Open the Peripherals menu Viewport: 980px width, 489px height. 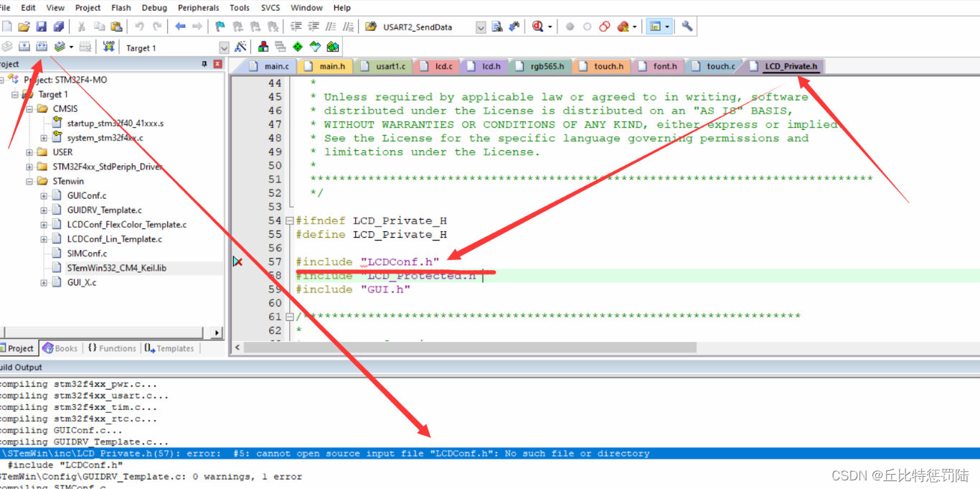pyautogui.click(x=199, y=8)
